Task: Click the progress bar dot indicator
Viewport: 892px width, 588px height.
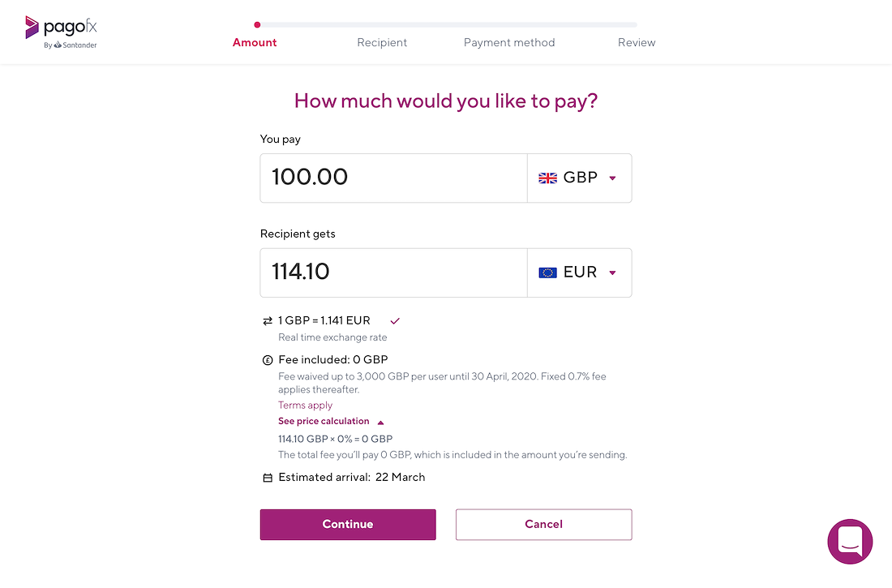Action: (x=258, y=24)
